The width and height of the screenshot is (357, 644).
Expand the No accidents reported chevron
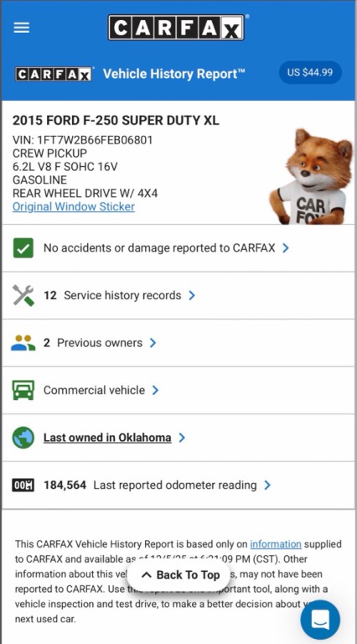pyautogui.click(x=286, y=248)
